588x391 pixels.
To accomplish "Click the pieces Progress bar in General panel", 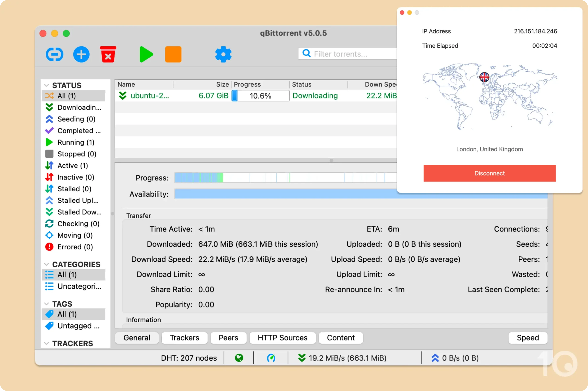I will tap(286, 178).
